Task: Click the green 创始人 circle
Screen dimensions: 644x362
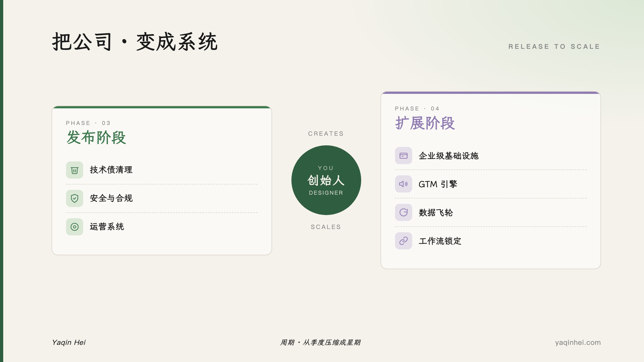Action: tap(326, 180)
